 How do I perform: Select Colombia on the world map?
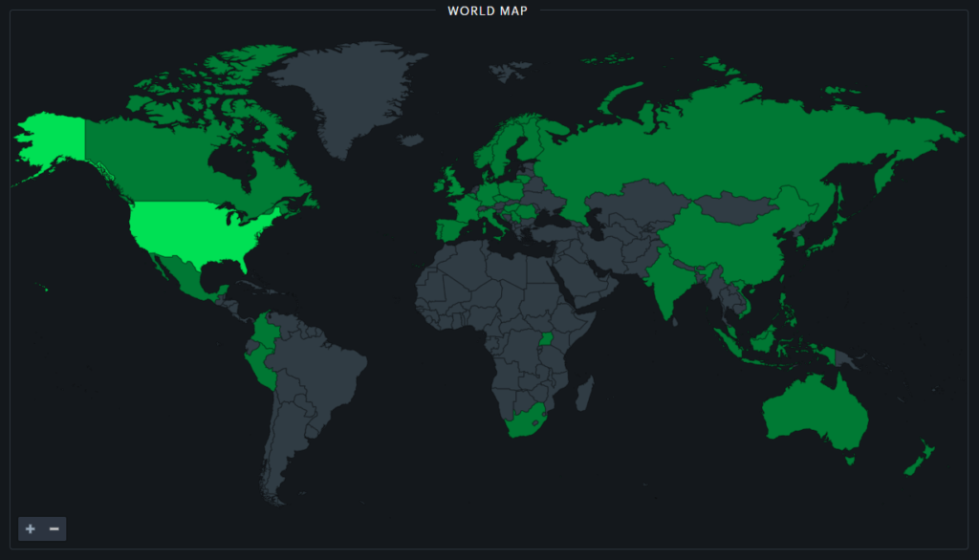pos(265,331)
